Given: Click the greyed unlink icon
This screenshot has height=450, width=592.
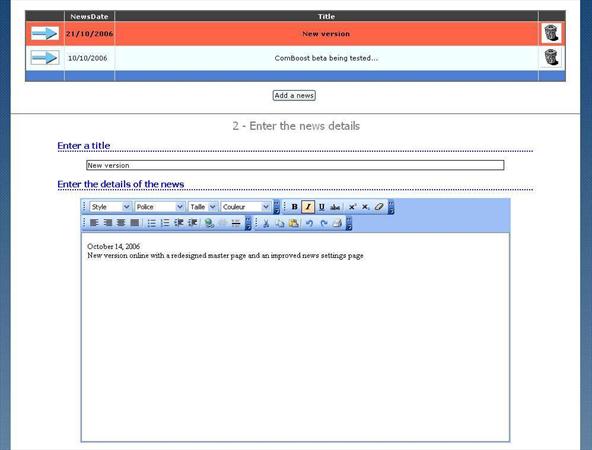Looking at the screenshot, I should pos(223,223).
